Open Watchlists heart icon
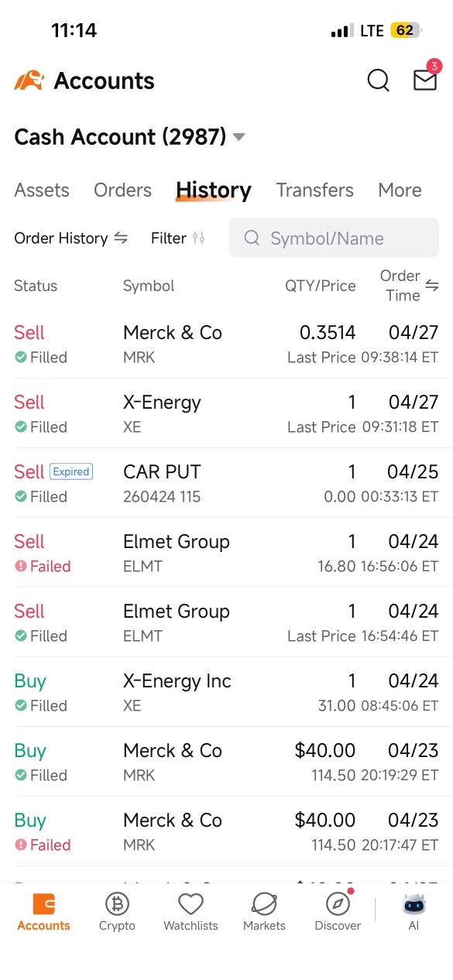453x980 pixels. click(x=190, y=903)
